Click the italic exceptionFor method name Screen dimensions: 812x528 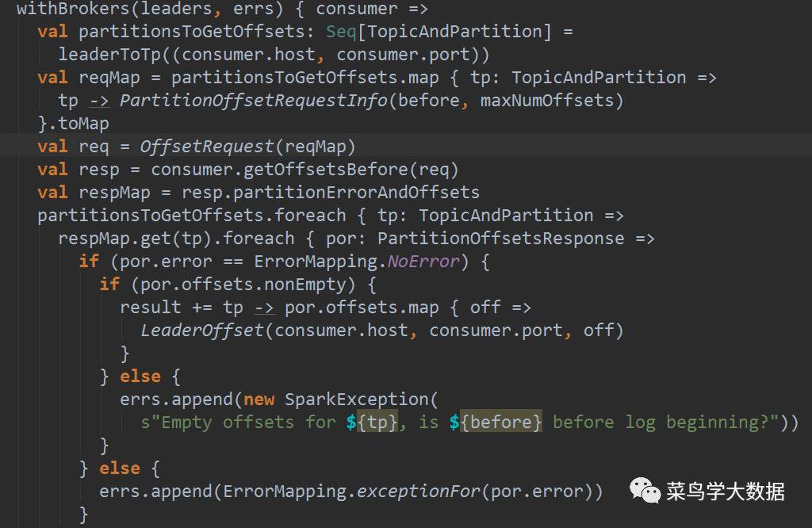click(418, 492)
